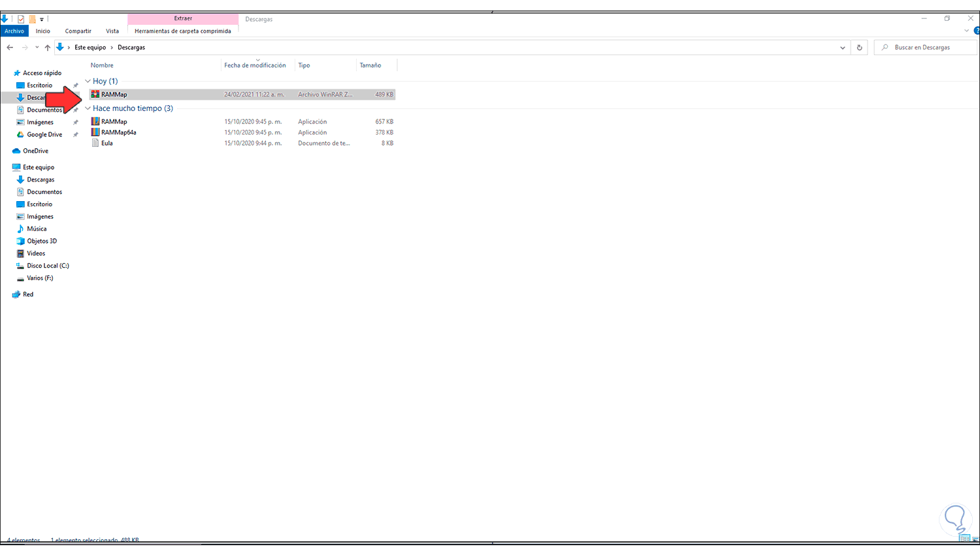Open the breadcrumb chevron after Este equipo
Image resolution: width=980 pixels, height=555 pixels.
click(112, 48)
